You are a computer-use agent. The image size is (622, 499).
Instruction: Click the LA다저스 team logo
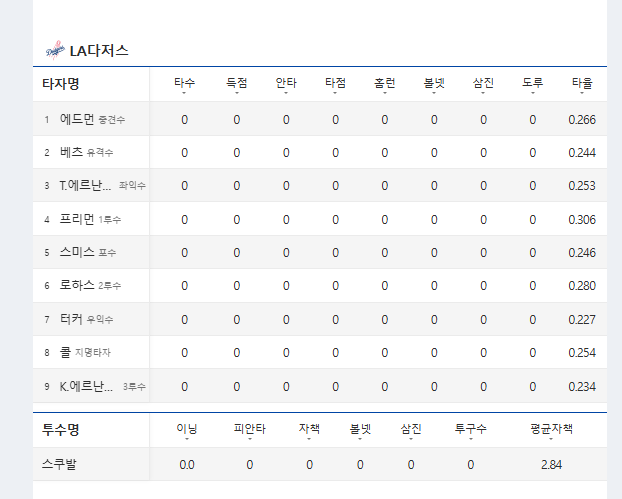[x=55, y=50]
